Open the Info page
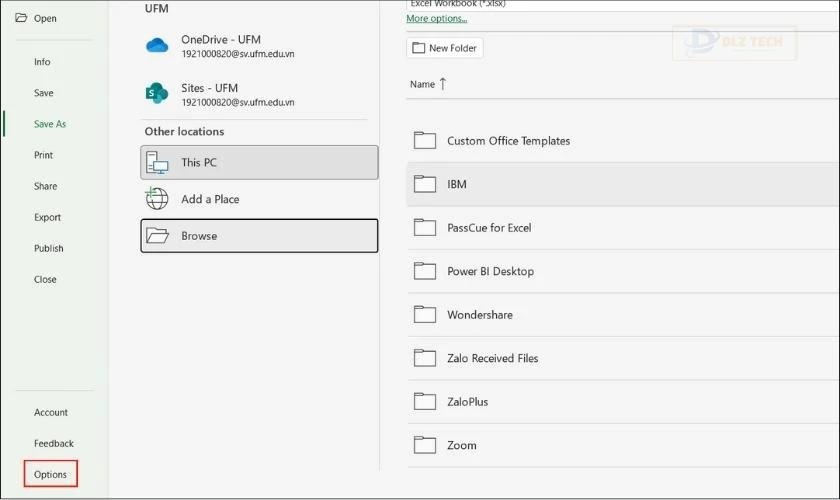Screen dimensions: 840x500 click(x=42, y=62)
